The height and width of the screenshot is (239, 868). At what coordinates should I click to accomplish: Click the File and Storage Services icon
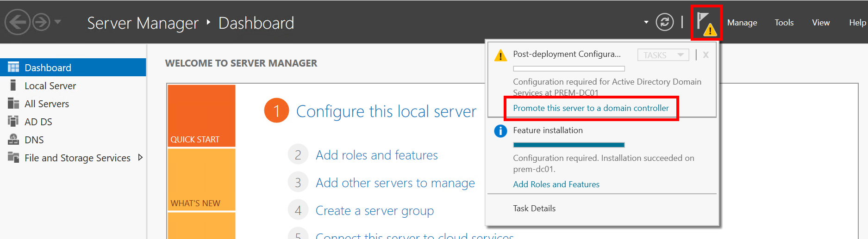[x=13, y=157]
